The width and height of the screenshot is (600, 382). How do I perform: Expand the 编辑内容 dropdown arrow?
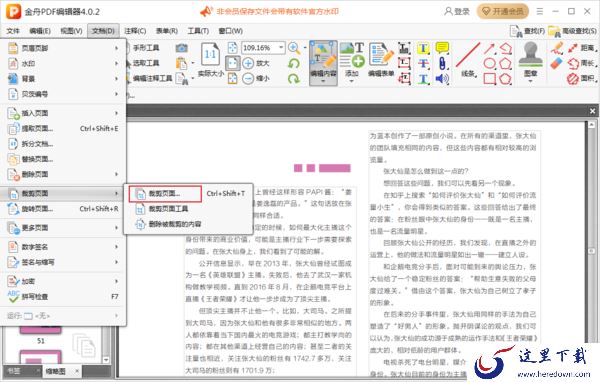323,82
